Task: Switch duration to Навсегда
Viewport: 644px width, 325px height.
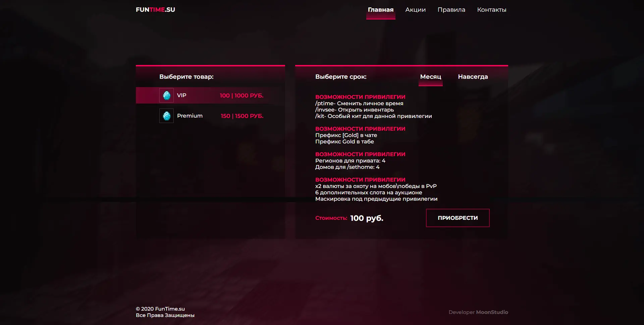Action: click(473, 77)
